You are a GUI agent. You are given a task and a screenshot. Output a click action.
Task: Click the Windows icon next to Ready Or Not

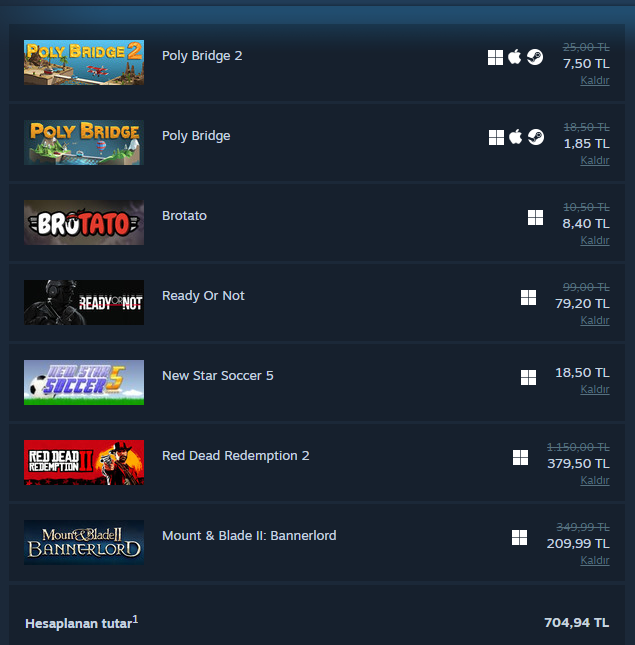coord(528,297)
